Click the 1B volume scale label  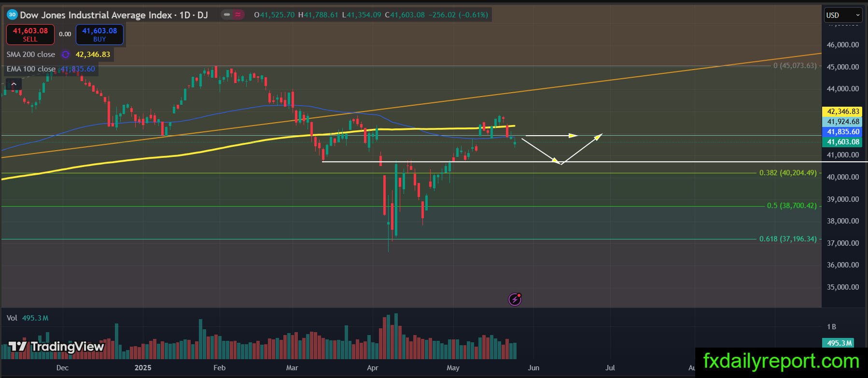(x=831, y=327)
